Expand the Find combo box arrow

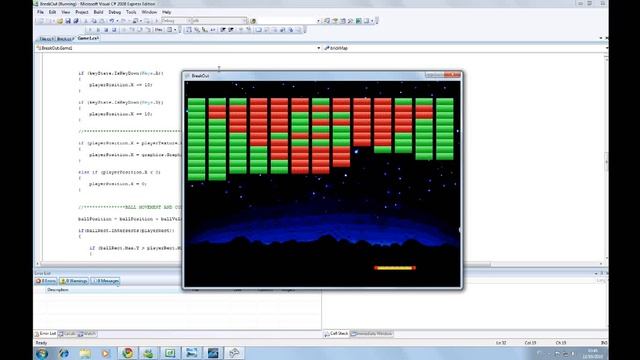click(318, 21)
